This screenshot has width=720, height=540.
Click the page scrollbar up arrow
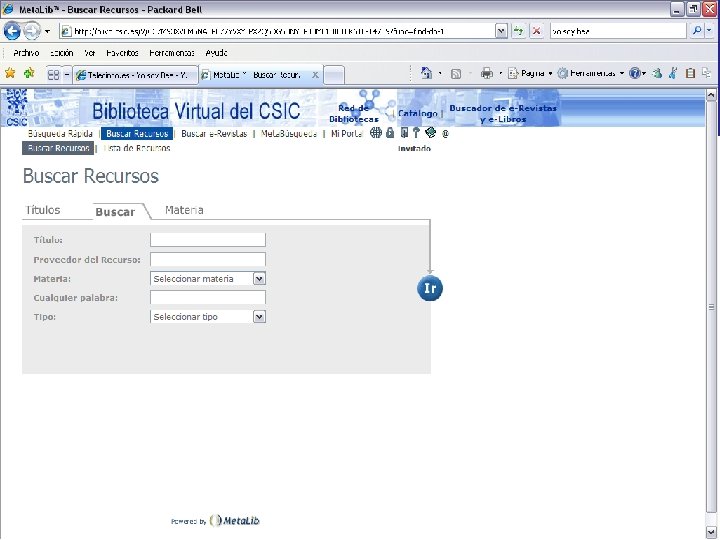click(x=711, y=95)
